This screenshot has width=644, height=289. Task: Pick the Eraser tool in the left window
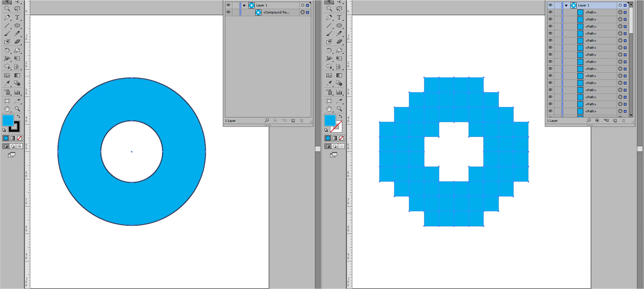tap(17, 42)
